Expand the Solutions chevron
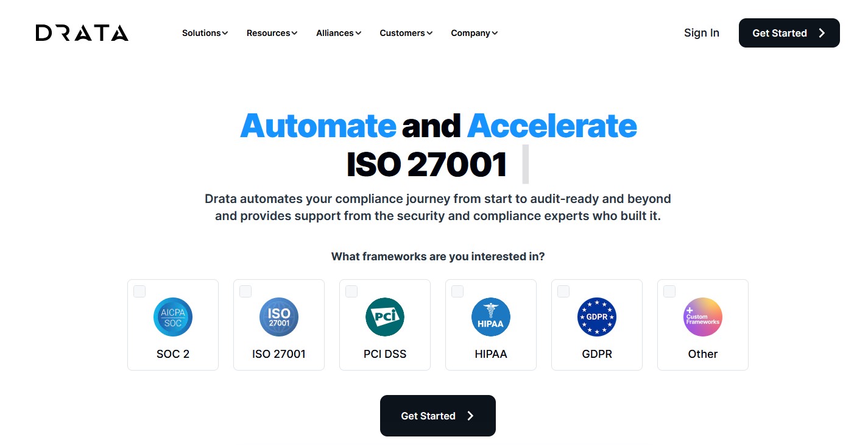Image resolution: width=868 pixels, height=445 pixels. pos(225,33)
